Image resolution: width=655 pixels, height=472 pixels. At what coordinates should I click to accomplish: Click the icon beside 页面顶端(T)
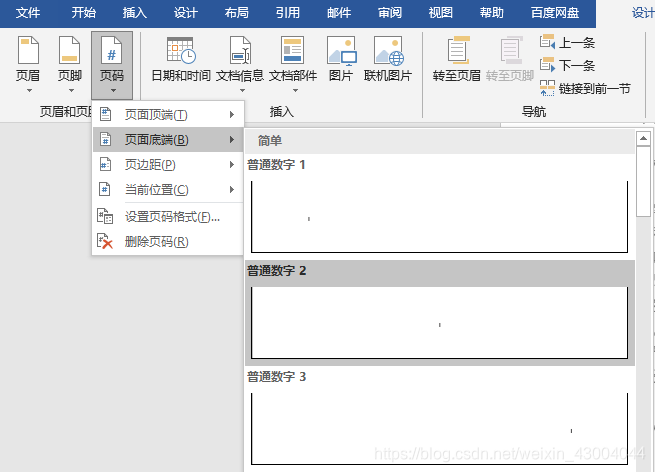pyautogui.click(x=106, y=114)
